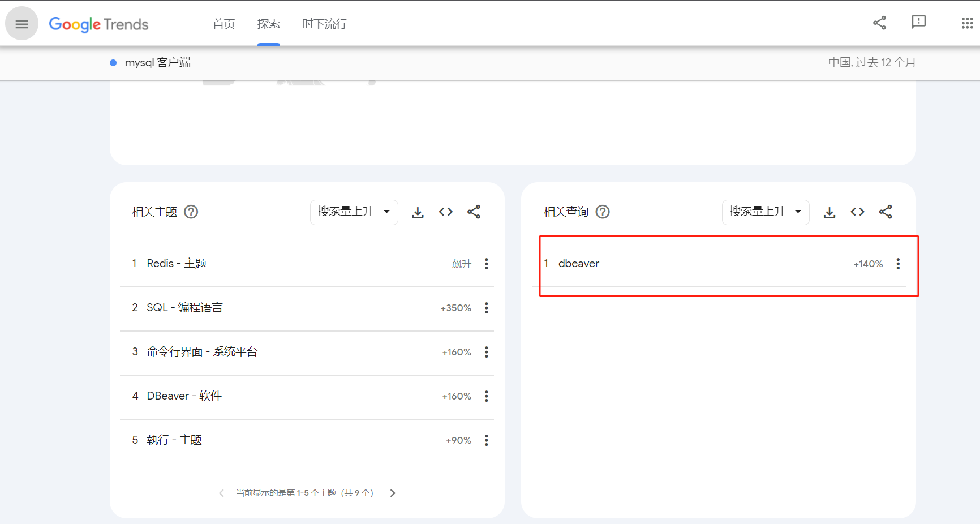Click the mysql 客户端 search term
The height and width of the screenshot is (524, 980).
click(157, 62)
